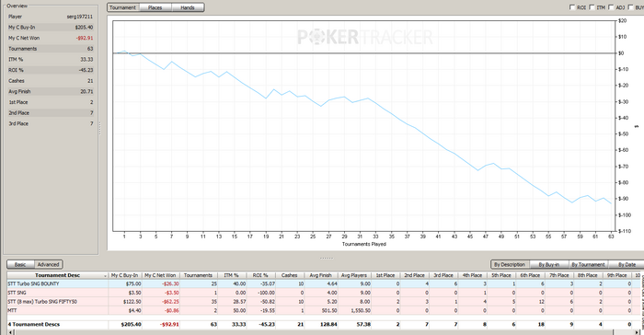Viewport: 644px width, 335px height.
Task: Sort by 7th Place column header
Action: point(559,275)
